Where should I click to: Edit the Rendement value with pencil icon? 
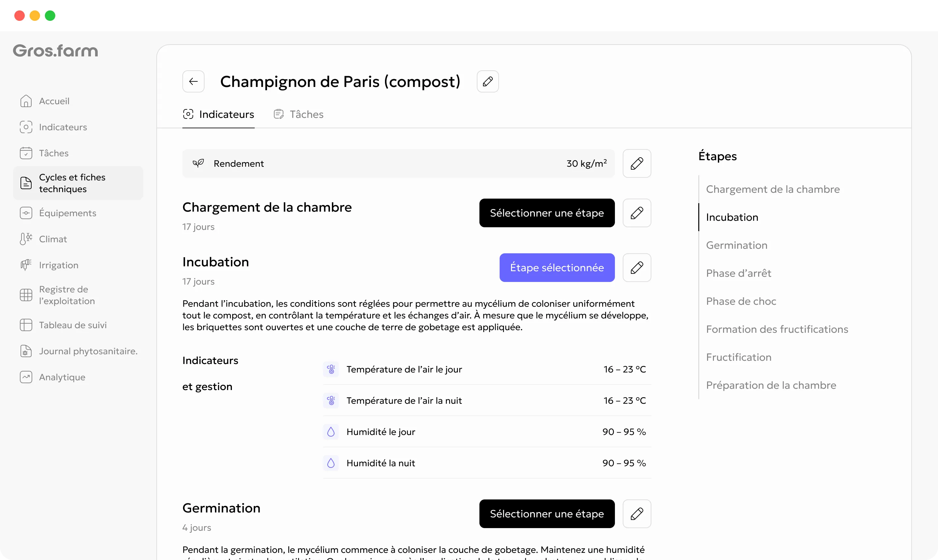click(x=637, y=163)
